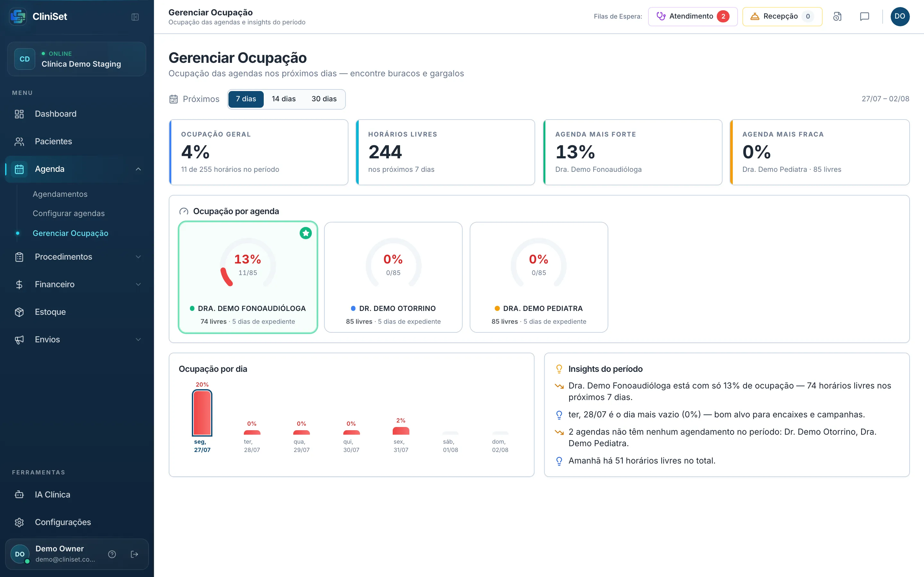This screenshot has width=924, height=577.
Task: Switch period to 30 dias
Action: coord(324,99)
